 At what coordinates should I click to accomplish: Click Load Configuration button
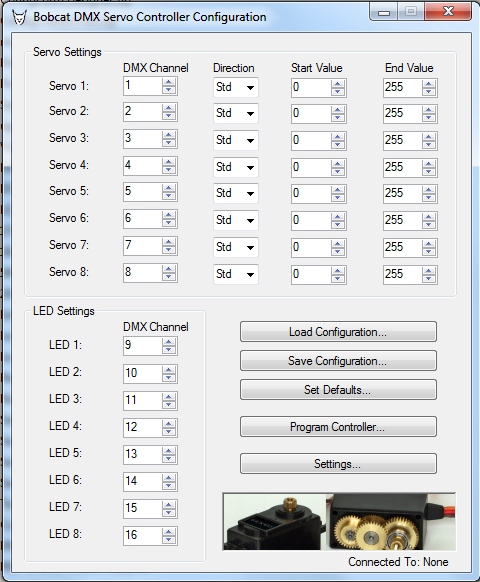point(338,332)
